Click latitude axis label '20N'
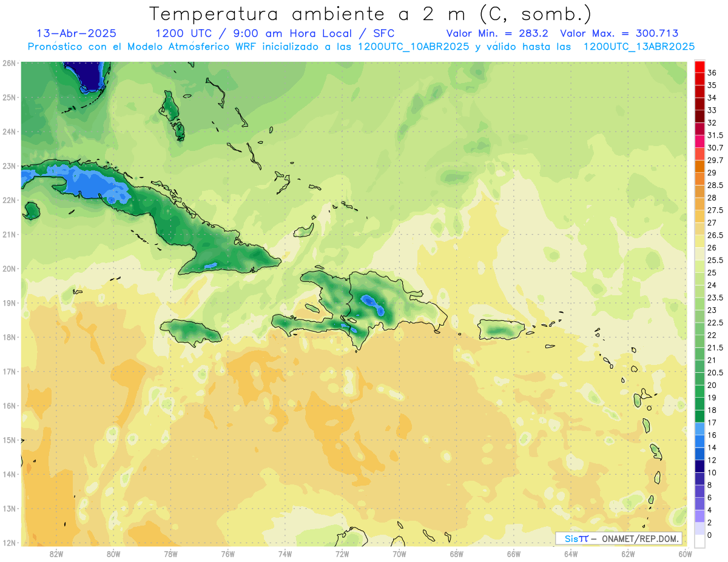This screenshot has width=728, height=562. coord(9,269)
